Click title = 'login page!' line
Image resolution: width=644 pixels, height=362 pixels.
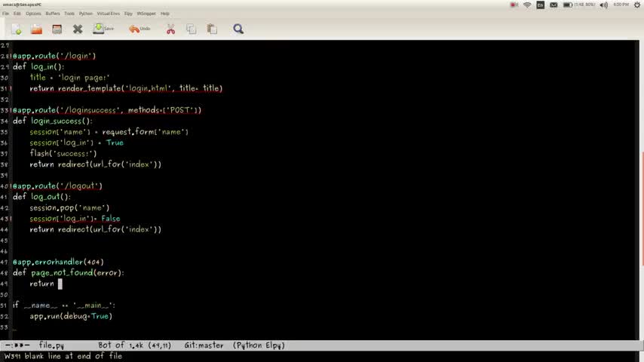(69, 77)
